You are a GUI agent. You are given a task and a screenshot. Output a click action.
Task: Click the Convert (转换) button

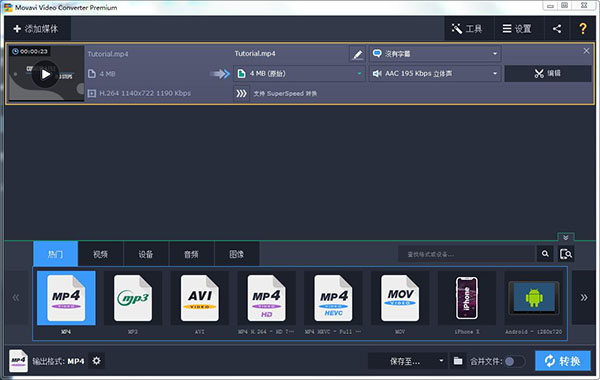562,361
